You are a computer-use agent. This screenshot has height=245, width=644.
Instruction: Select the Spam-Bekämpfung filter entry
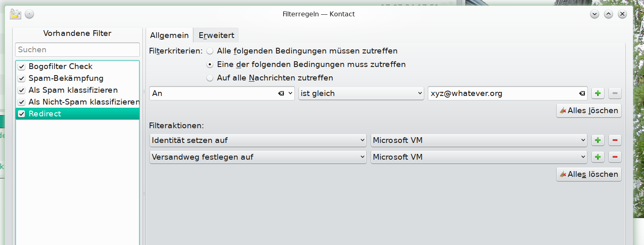[77, 78]
